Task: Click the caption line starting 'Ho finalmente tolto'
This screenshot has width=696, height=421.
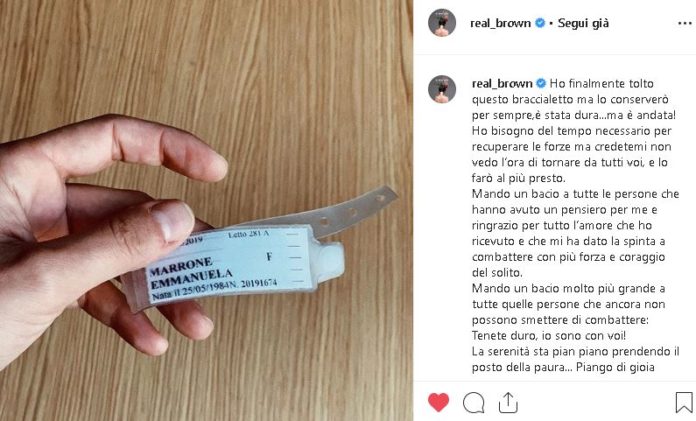Action: [601, 83]
